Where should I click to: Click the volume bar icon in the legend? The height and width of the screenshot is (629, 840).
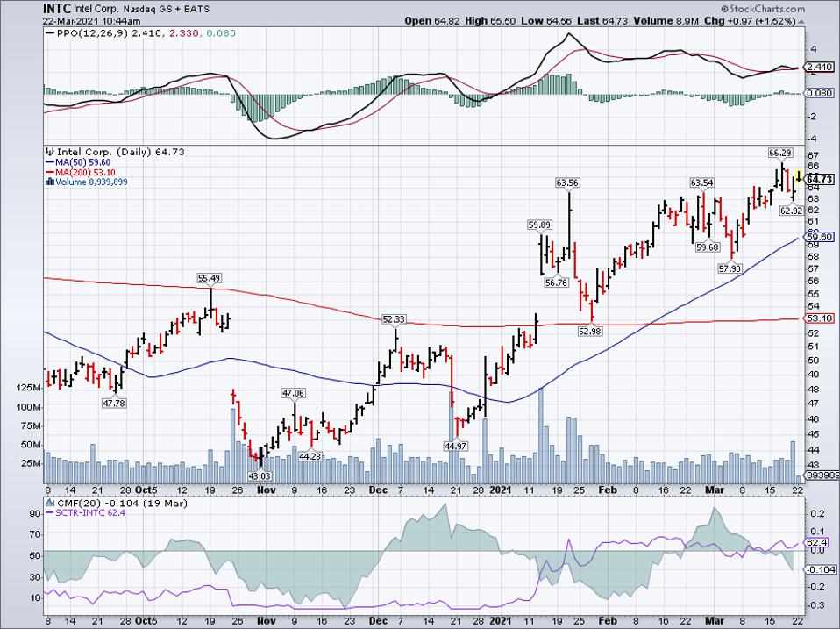click(49, 182)
